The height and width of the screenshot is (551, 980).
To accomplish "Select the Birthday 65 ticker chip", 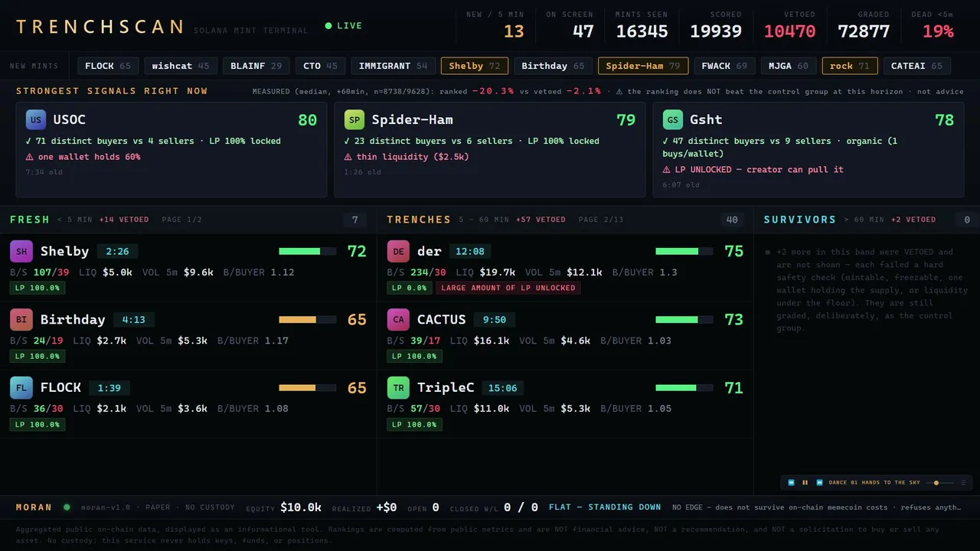I will click(x=553, y=66).
